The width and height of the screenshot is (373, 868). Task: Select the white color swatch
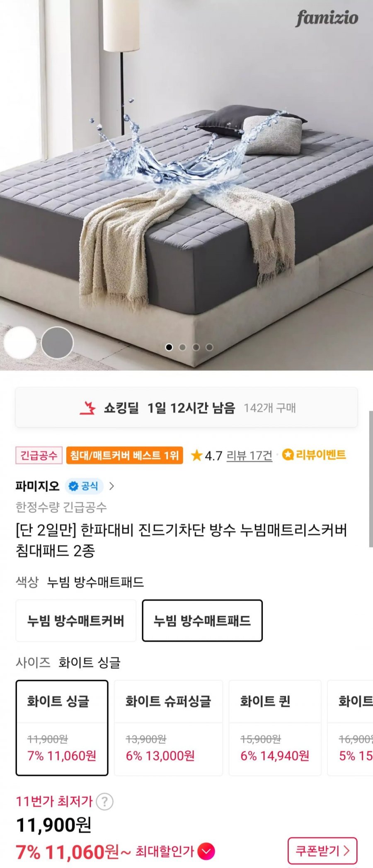pos(20,343)
